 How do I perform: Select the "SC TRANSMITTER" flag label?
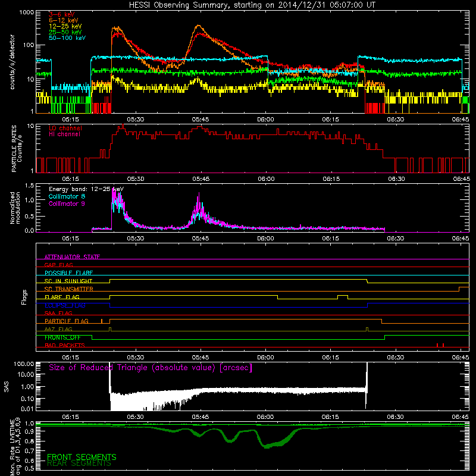point(69,289)
